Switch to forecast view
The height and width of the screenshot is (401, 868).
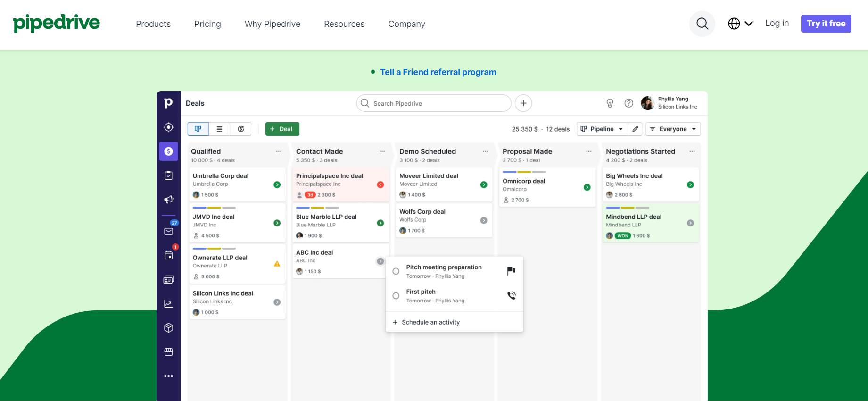240,129
